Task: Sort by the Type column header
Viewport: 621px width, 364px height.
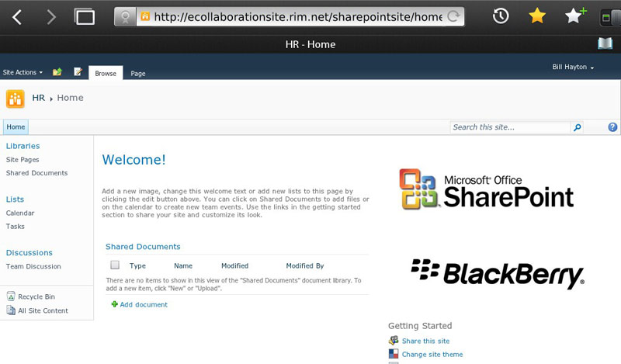Action: pyautogui.click(x=137, y=265)
